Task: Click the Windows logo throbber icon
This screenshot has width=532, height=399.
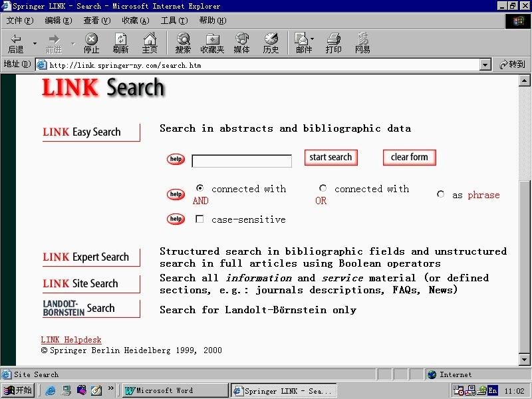Action: [518, 21]
